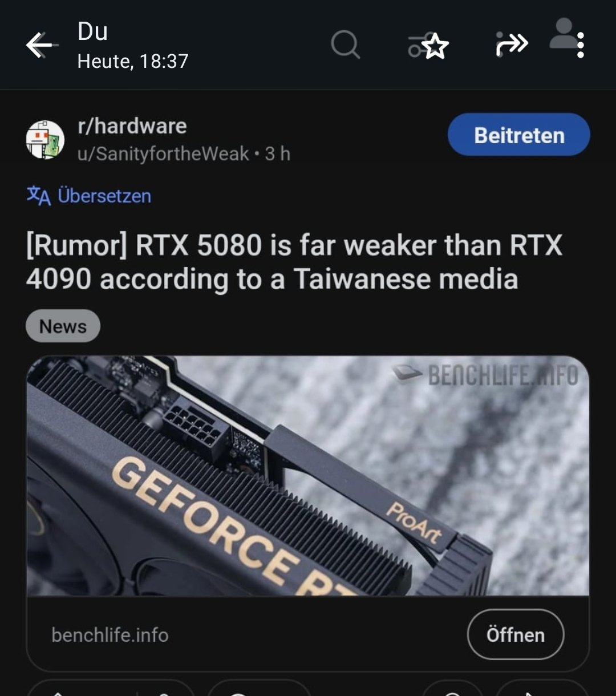This screenshot has width=616, height=696.
Task: Select the News flair tag
Action: pyautogui.click(x=63, y=326)
